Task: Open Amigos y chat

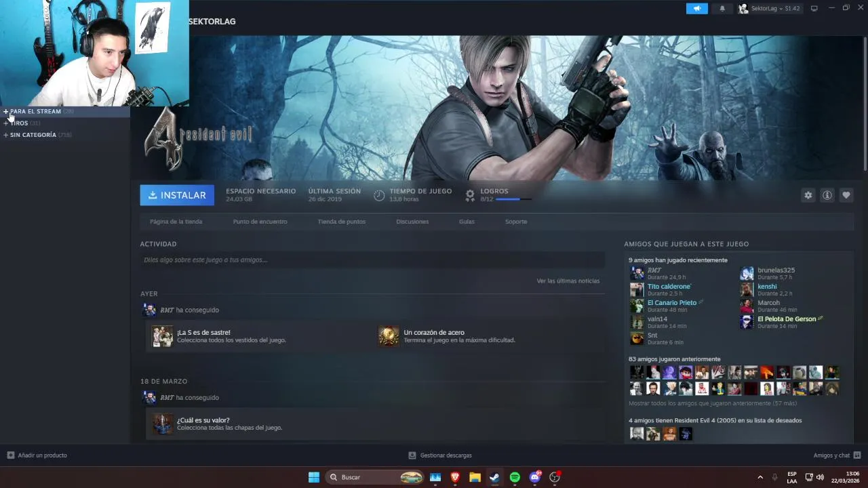Action: [837, 455]
